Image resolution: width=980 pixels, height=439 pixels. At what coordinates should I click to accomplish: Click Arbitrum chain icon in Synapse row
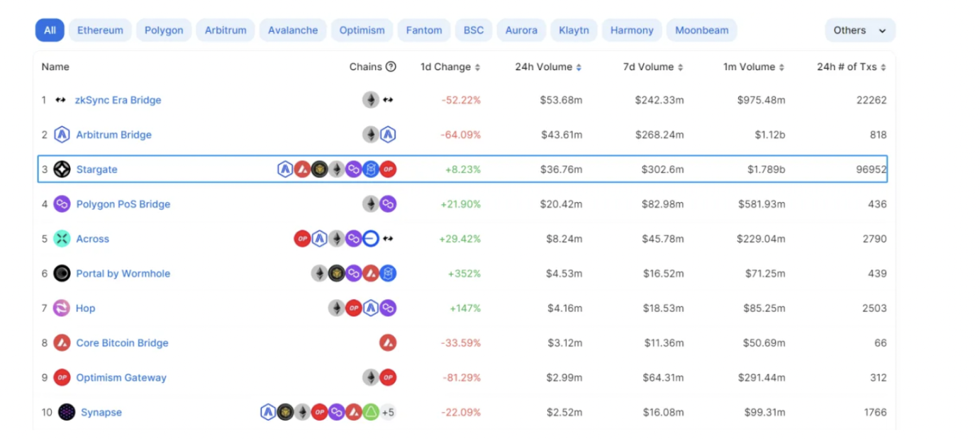pos(268,412)
